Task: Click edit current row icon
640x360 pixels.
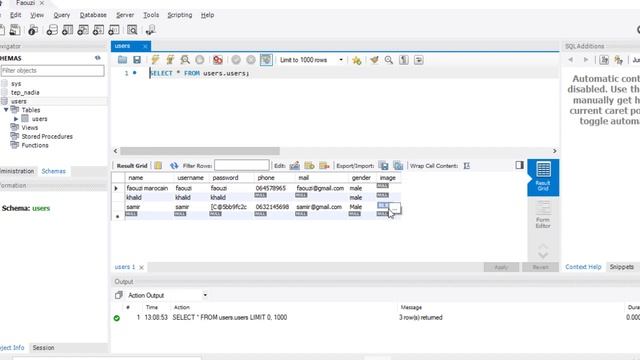Action: [294, 166]
